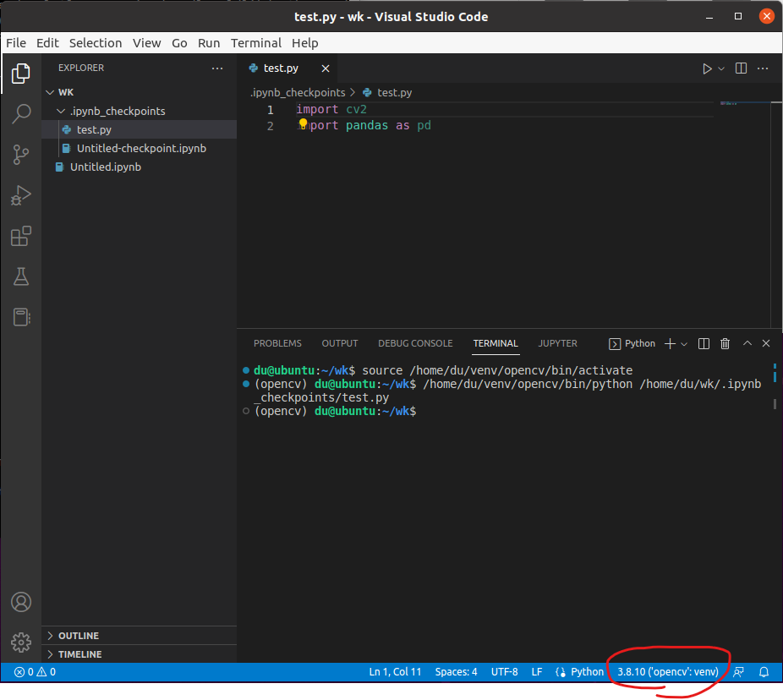Open the File menu
The image size is (783, 700).
16,43
